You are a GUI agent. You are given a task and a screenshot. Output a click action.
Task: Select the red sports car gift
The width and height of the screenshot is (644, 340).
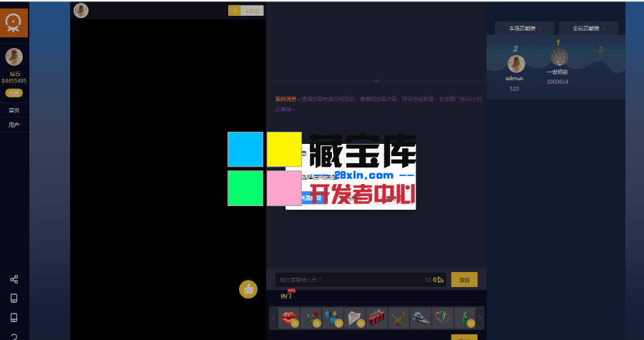pyautogui.click(x=376, y=318)
